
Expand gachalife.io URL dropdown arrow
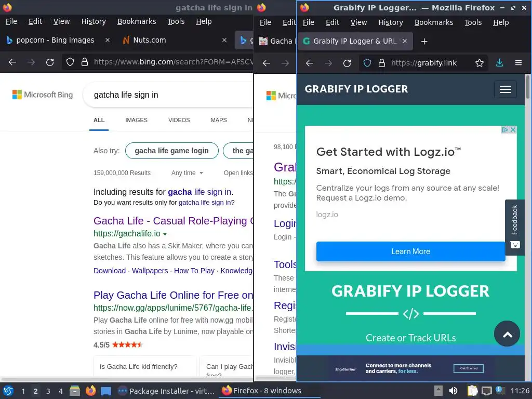(x=165, y=234)
